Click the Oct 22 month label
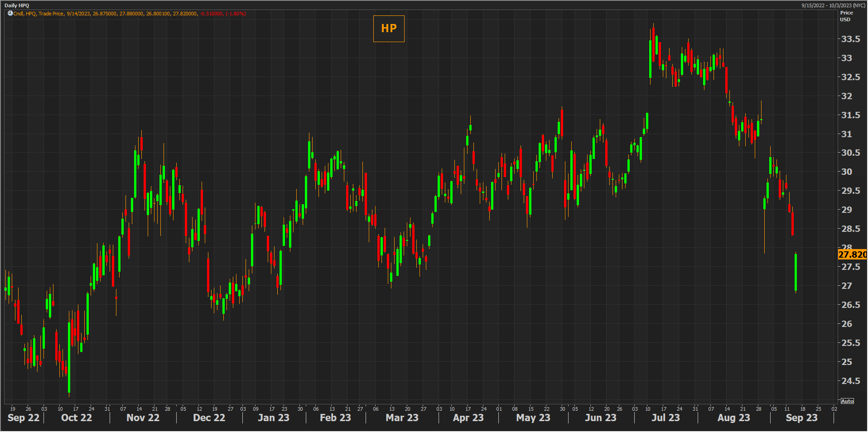The image size is (868, 432). (x=77, y=418)
